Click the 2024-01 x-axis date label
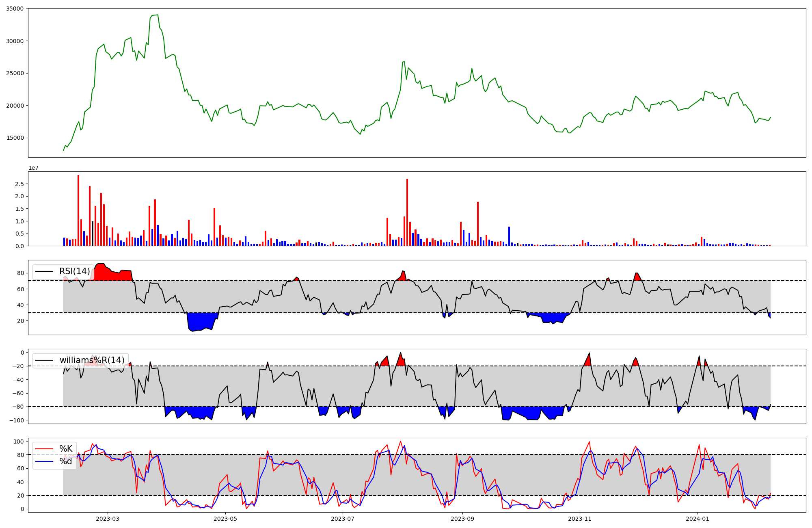812x528 pixels. [x=698, y=519]
